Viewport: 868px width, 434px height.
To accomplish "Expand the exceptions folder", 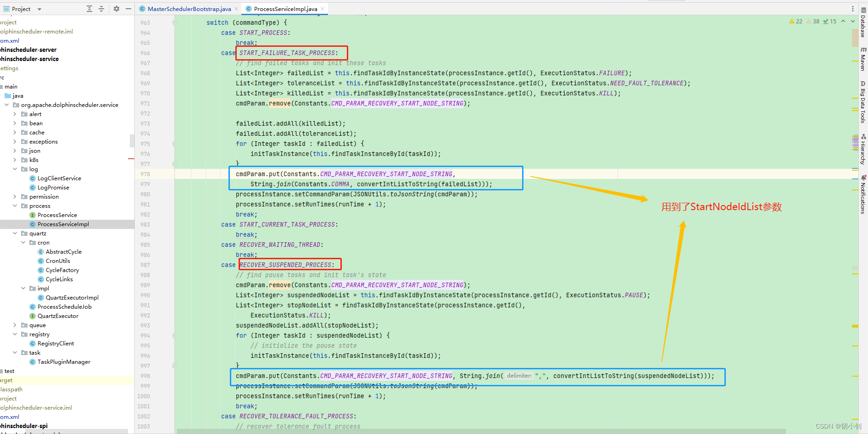I will point(15,142).
